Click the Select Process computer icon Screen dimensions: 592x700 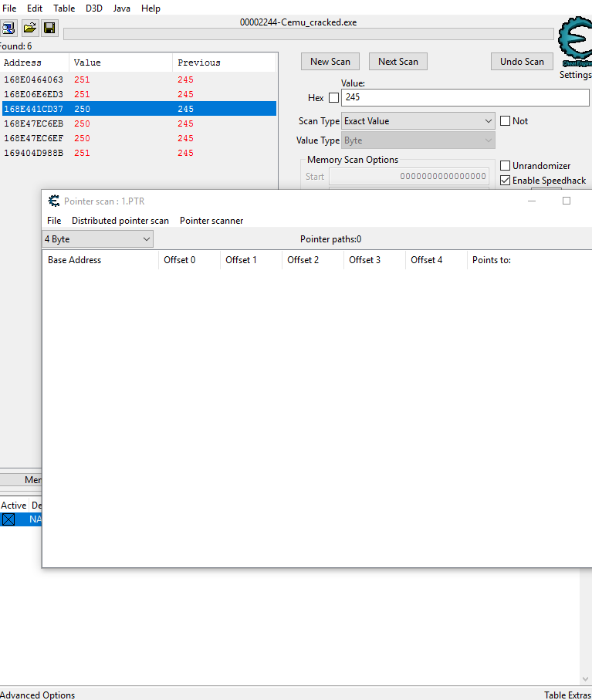point(8,29)
